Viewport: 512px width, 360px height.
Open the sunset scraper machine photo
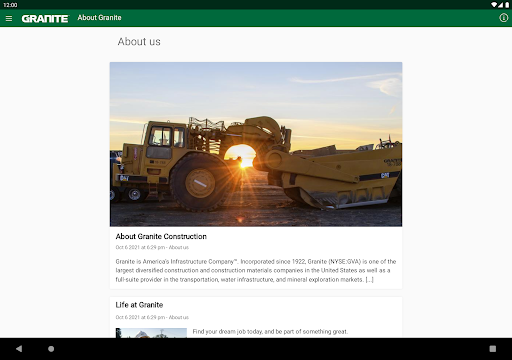coord(256,144)
